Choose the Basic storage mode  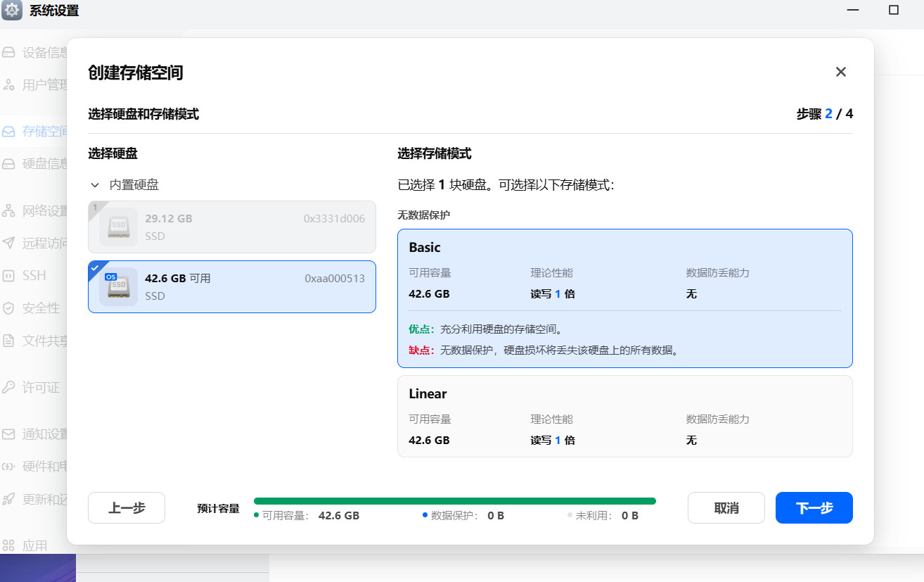[624, 298]
